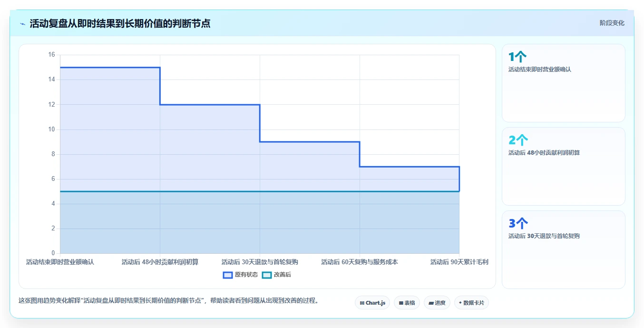
Task: Click the y-axis value 12
Action: (x=51, y=104)
